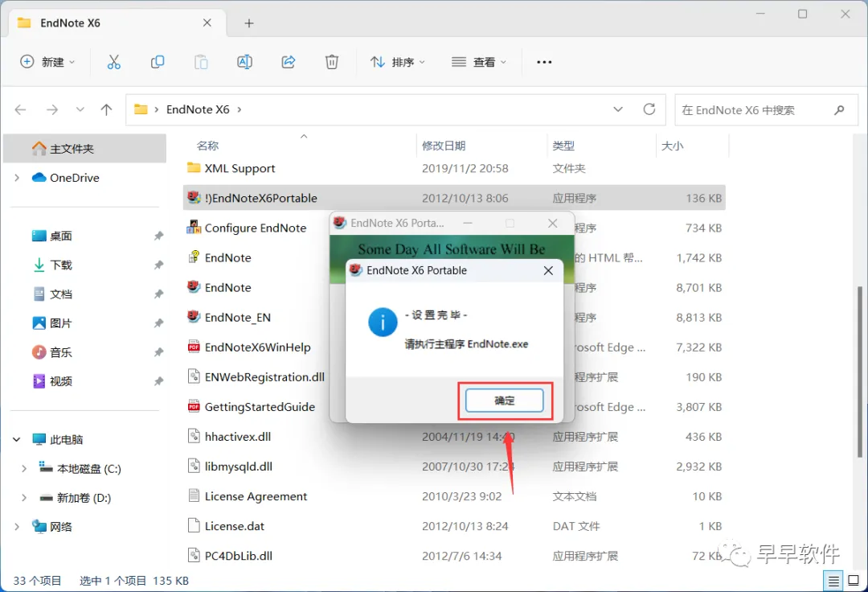This screenshot has width=868, height=592.
Task: Expand the Network (网络) node
Action: pyautogui.click(x=17, y=527)
